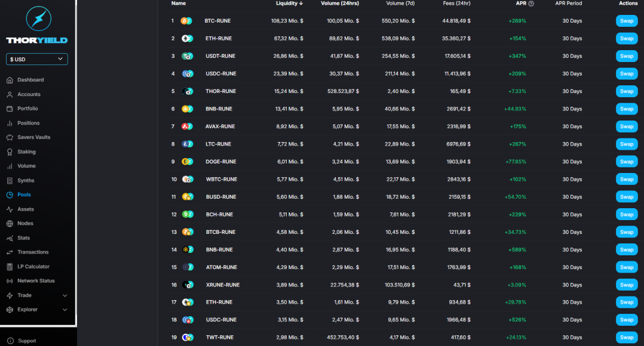Click the 44.818,49 $ fees value
Image resolution: width=644 pixels, height=346 pixels.
[456, 21]
